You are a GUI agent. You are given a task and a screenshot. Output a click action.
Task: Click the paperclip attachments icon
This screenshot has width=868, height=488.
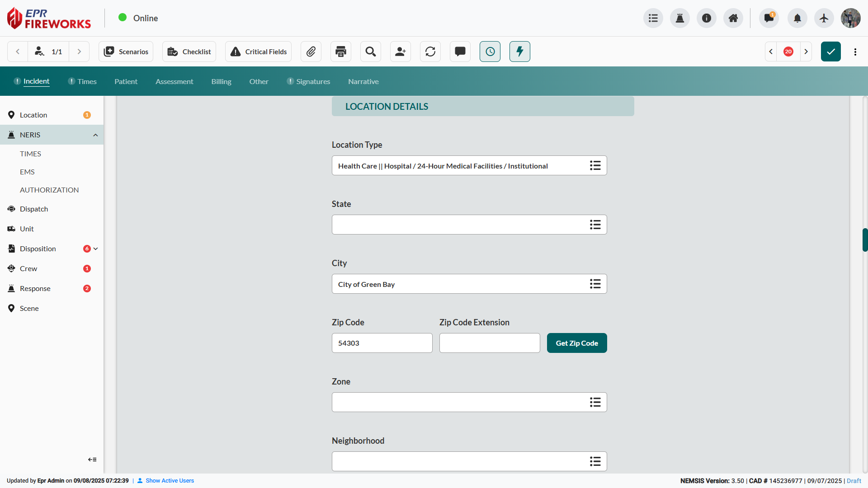311,52
